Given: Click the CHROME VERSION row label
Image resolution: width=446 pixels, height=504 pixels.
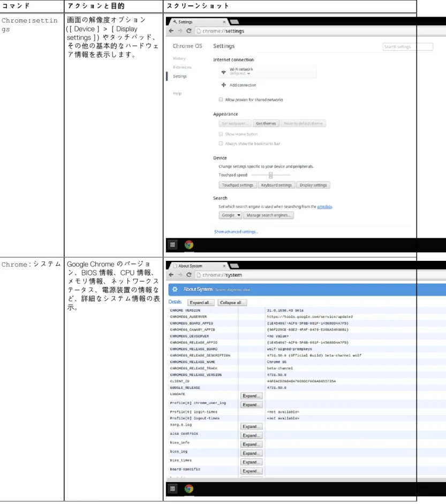Looking at the screenshot, I should pyautogui.click(x=185, y=311).
